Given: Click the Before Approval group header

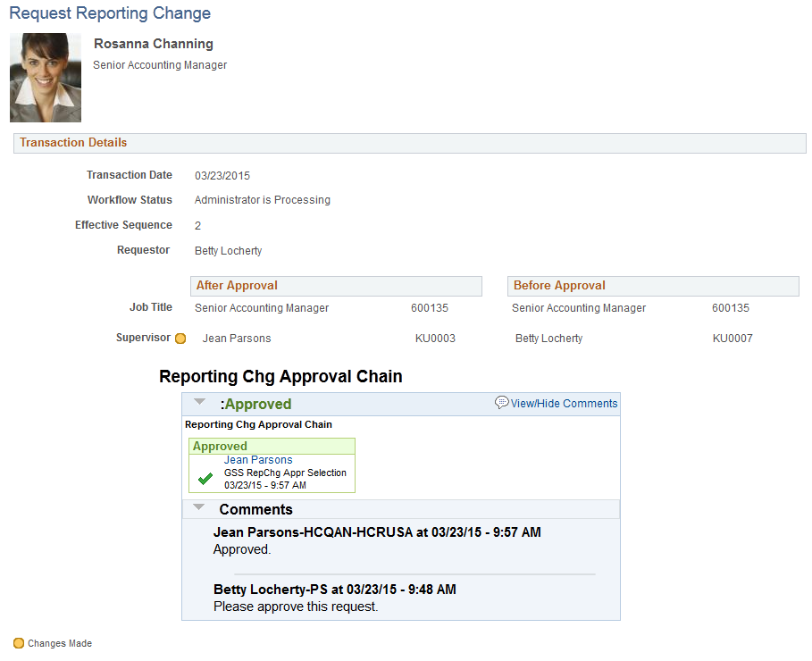Looking at the screenshot, I should click(653, 286).
